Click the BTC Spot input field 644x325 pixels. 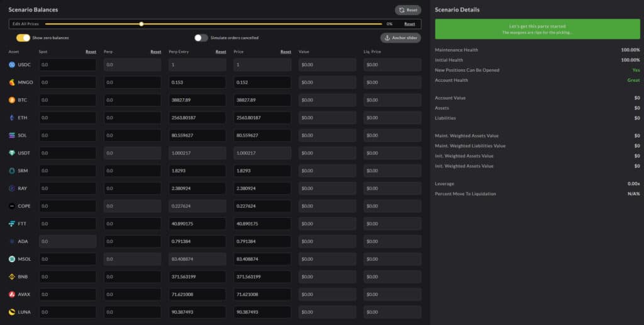(x=67, y=100)
